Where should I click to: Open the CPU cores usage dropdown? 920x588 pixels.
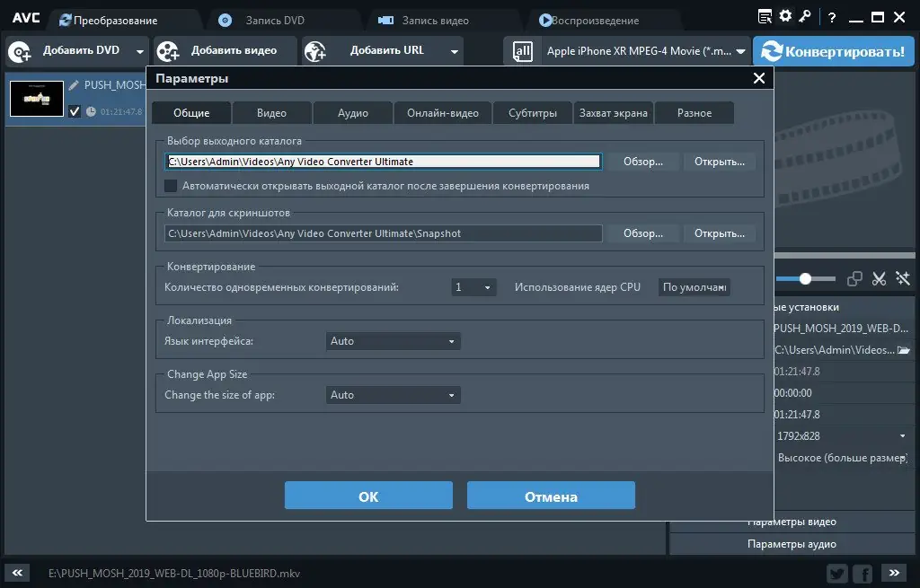point(694,287)
